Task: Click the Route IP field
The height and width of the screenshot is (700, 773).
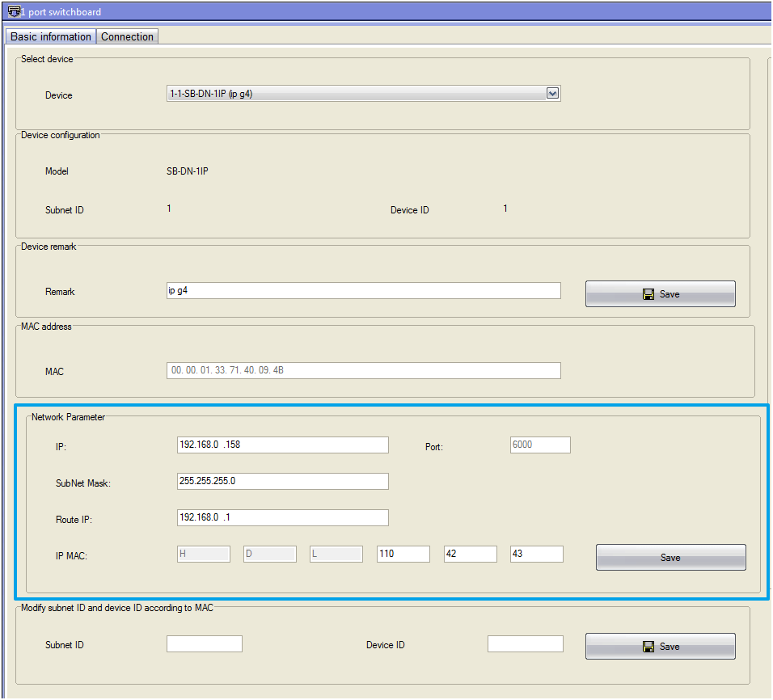Action: pyautogui.click(x=282, y=517)
